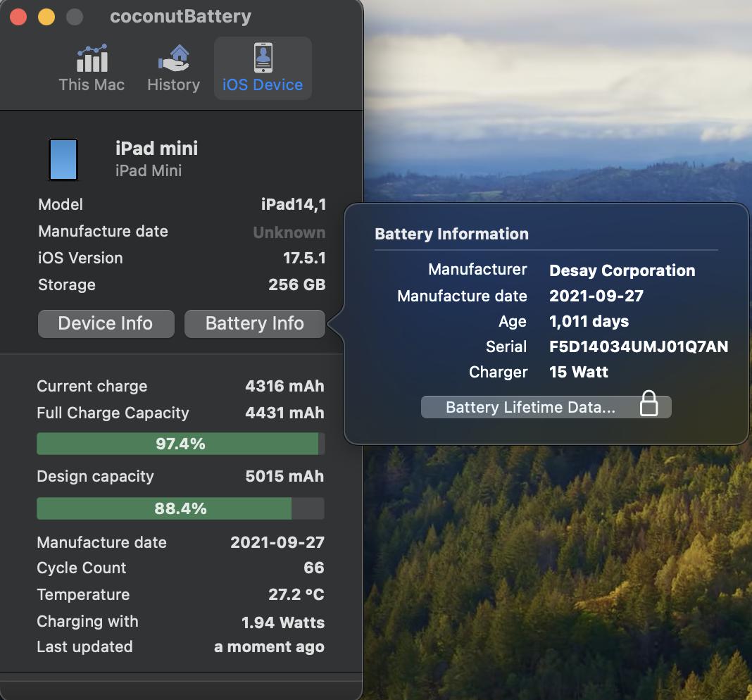752x700 pixels.
Task: Select the iPad mini device name heading
Action: [157, 149]
